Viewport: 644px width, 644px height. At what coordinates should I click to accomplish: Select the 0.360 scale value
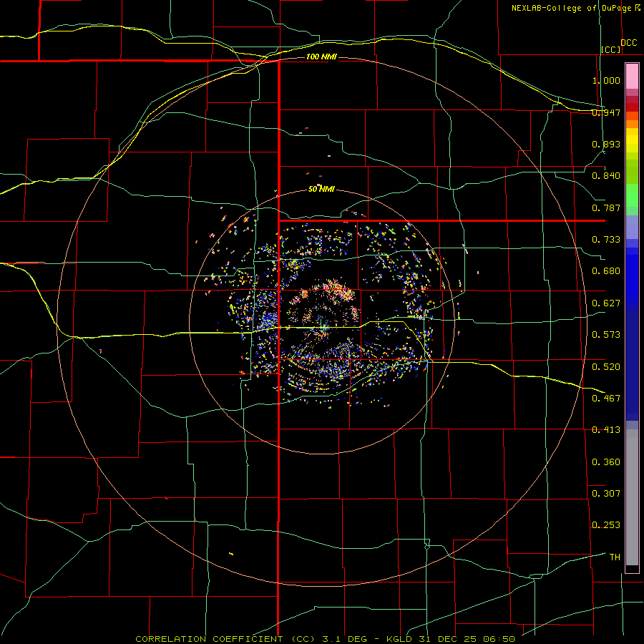point(606,462)
